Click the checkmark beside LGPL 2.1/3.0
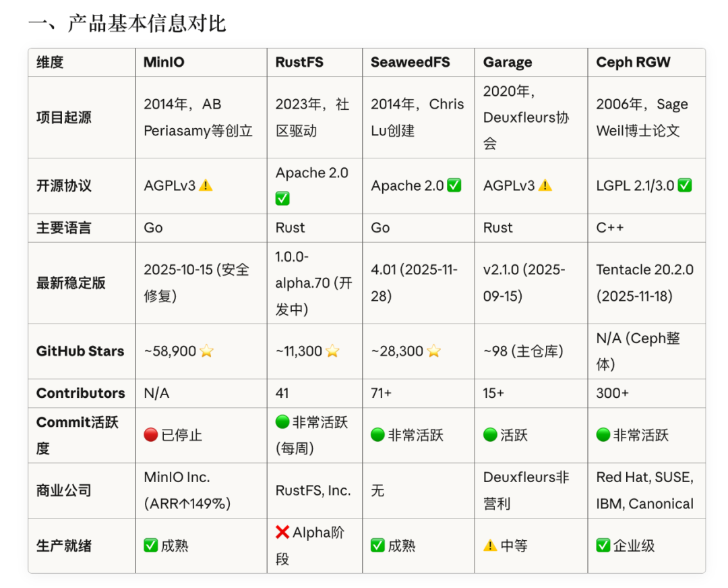The width and height of the screenshot is (728, 588). click(685, 185)
